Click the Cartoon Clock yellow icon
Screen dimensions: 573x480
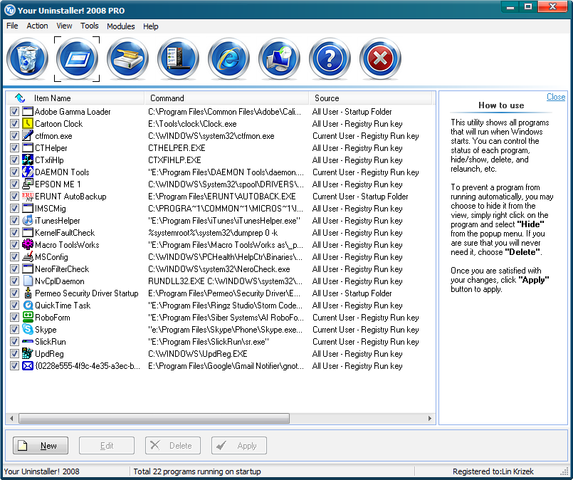click(27, 123)
